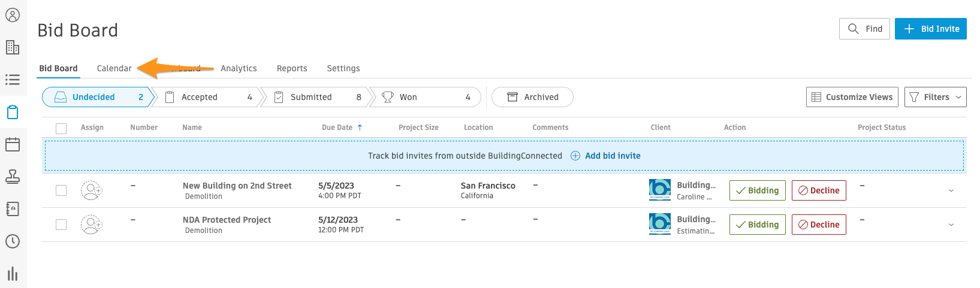
Task: Open the bar chart analytics sidebar icon
Action: [13, 274]
